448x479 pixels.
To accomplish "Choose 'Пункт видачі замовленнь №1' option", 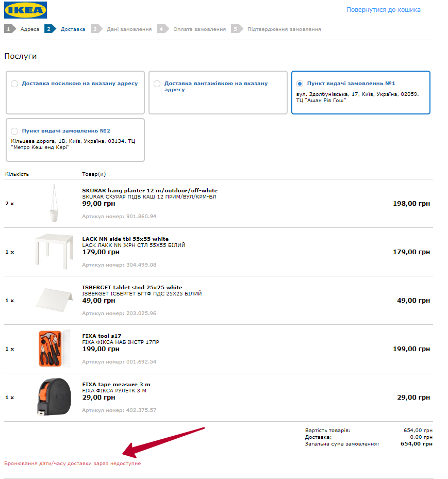I will (300, 84).
